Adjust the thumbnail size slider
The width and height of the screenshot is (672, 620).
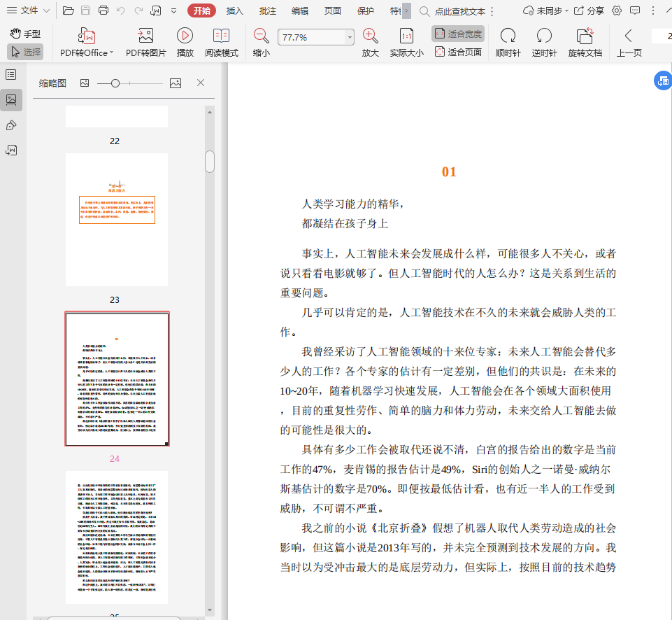coord(115,83)
